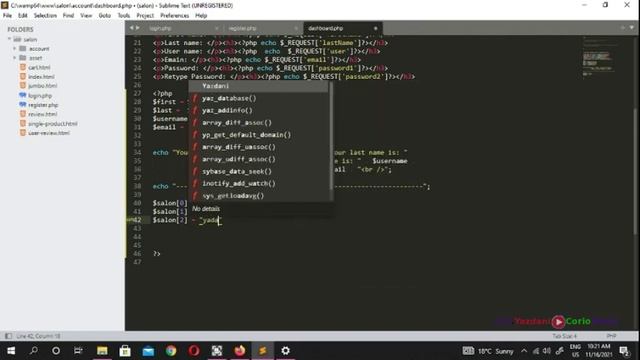Collapse the salon root folder
The image size is (640, 360).
pos(9,39)
